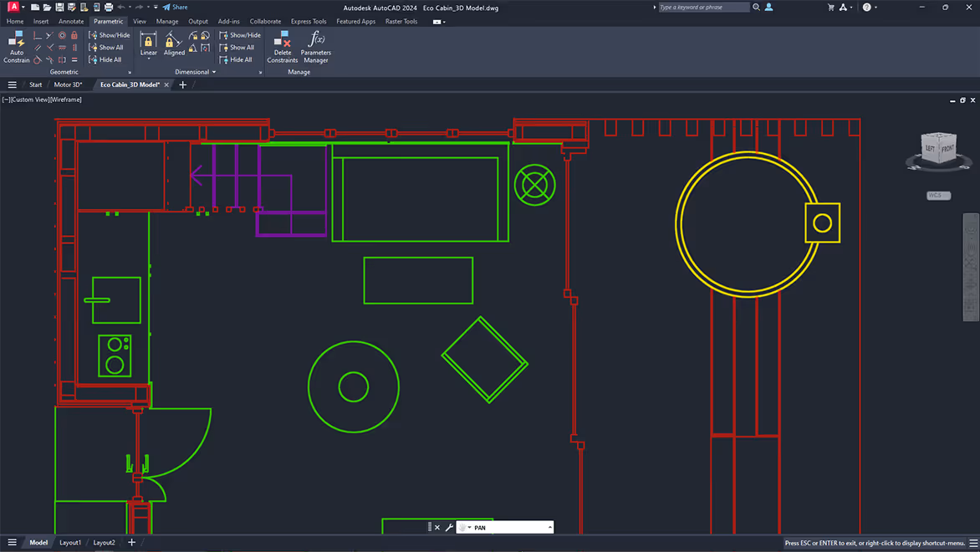Screen dimensions: 980x552
Task: Apply the Horizontal geometric constraint
Action: point(62,48)
